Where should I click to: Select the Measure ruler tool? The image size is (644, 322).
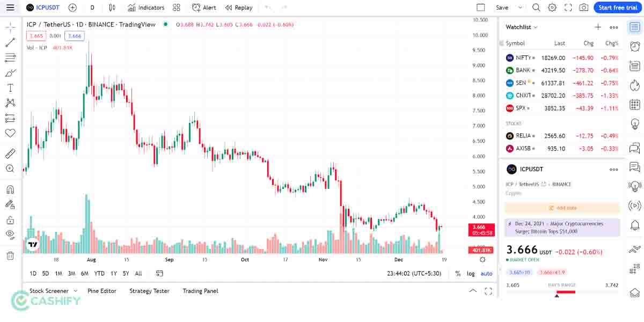coord(10,153)
